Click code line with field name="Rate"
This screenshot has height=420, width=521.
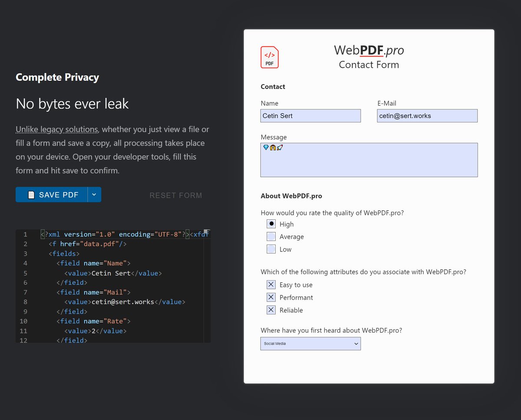(x=93, y=321)
